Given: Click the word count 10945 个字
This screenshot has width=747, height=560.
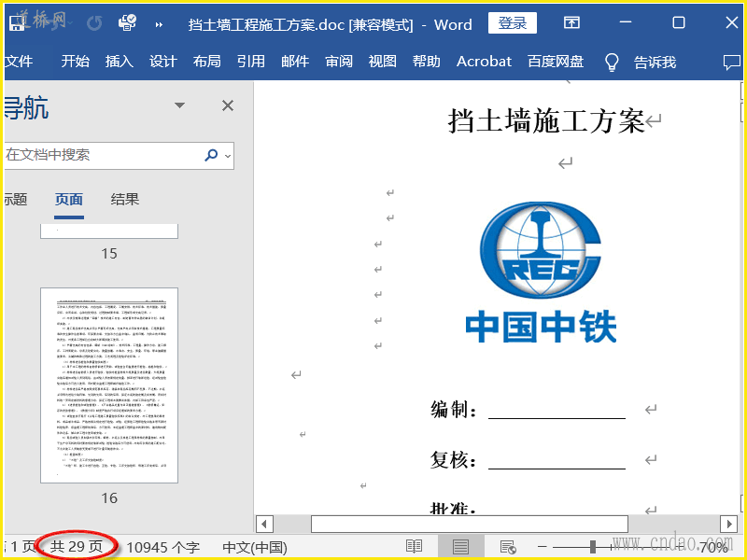Looking at the screenshot, I should (x=162, y=547).
